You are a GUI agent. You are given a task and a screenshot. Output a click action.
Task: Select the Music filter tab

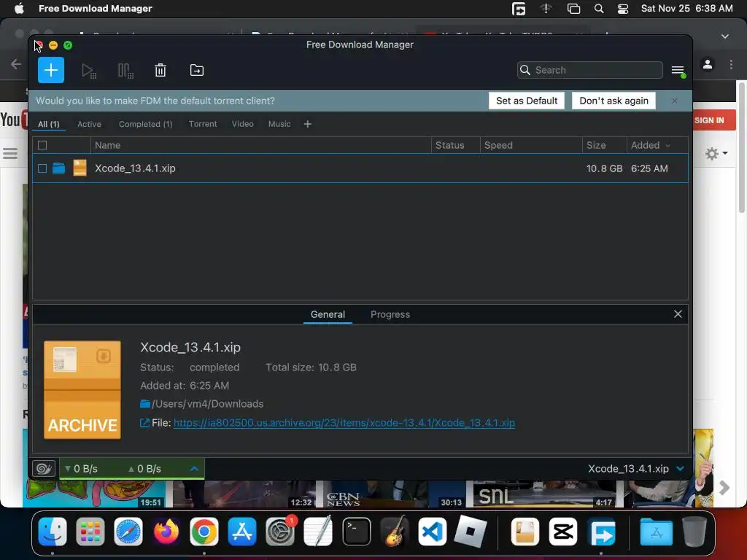279,124
